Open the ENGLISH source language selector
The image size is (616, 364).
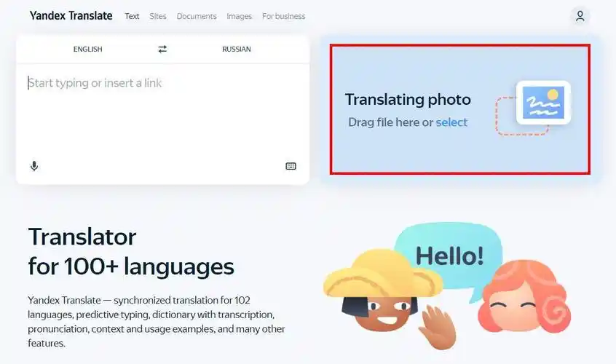click(87, 49)
